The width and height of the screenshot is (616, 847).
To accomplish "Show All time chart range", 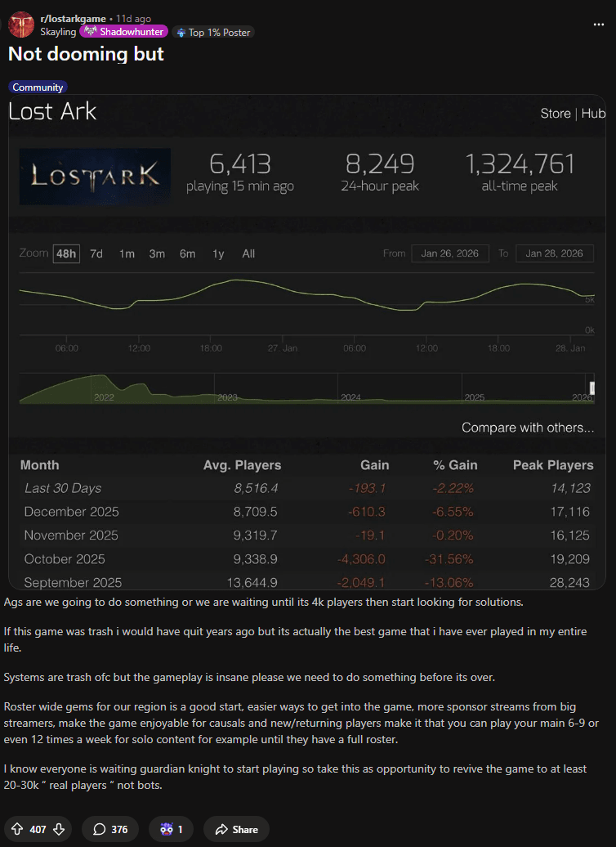I will point(248,253).
